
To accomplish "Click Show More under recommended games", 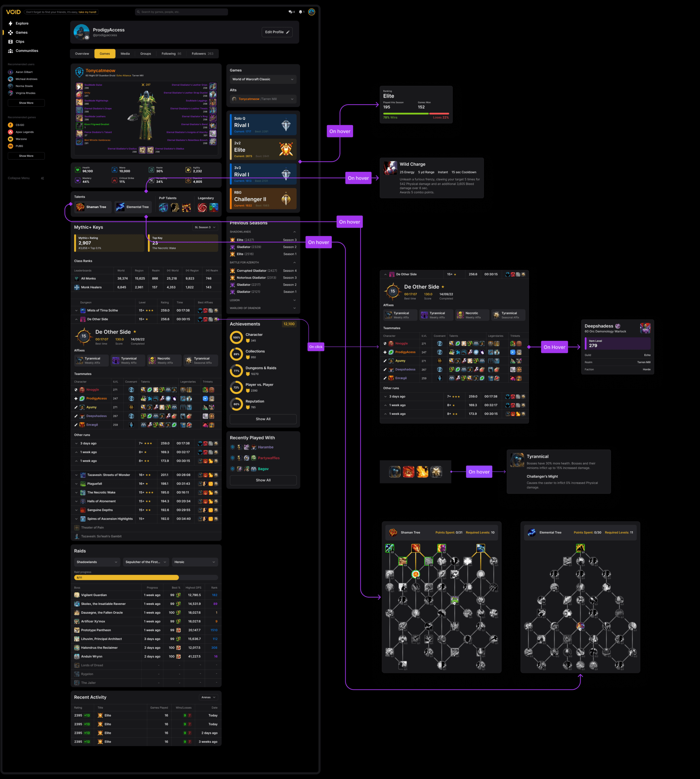I will (x=26, y=156).
